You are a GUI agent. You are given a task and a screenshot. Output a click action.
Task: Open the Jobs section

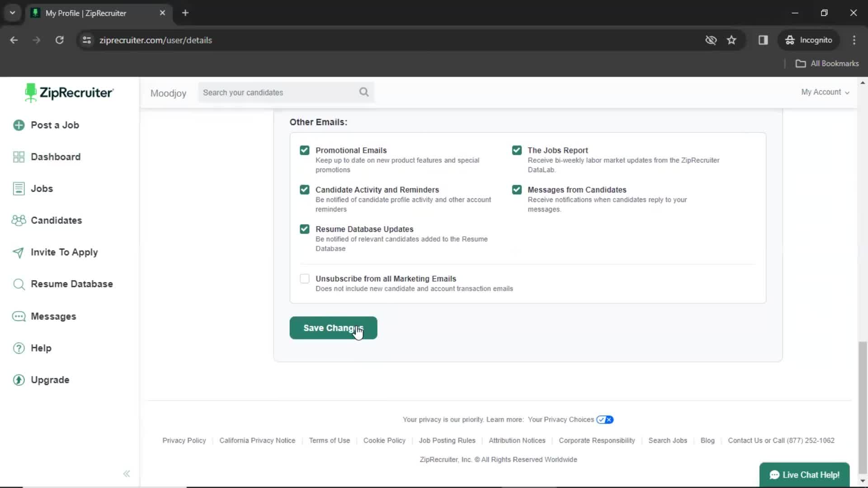[42, 188]
